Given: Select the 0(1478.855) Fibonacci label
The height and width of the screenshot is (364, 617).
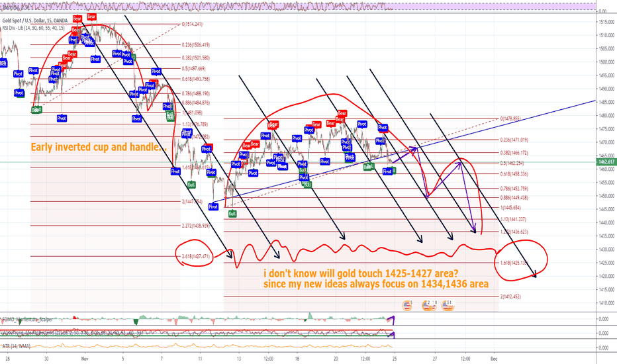Looking at the screenshot, I should [x=510, y=118].
